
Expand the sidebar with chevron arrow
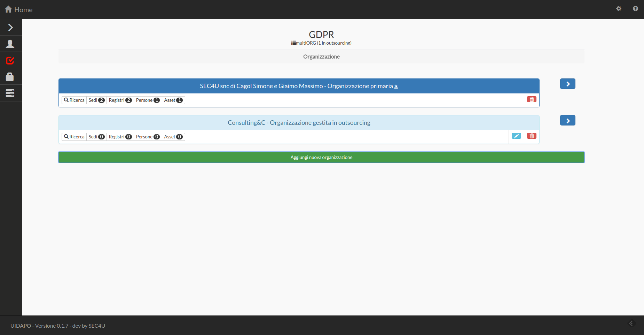11,28
